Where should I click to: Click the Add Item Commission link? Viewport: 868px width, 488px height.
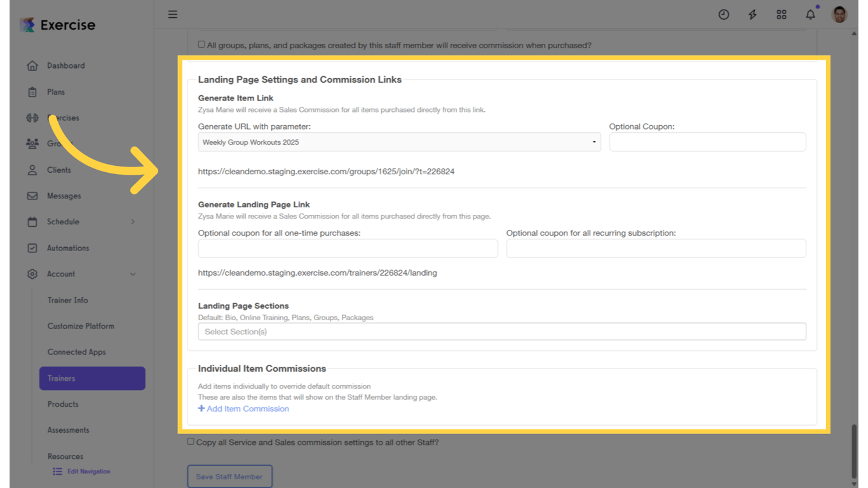point(243,409)
